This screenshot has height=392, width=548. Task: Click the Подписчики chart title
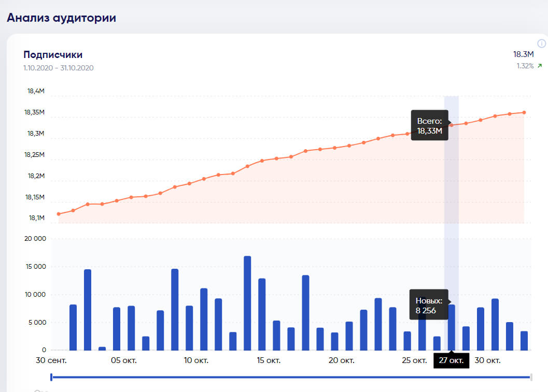pos(53,55)
